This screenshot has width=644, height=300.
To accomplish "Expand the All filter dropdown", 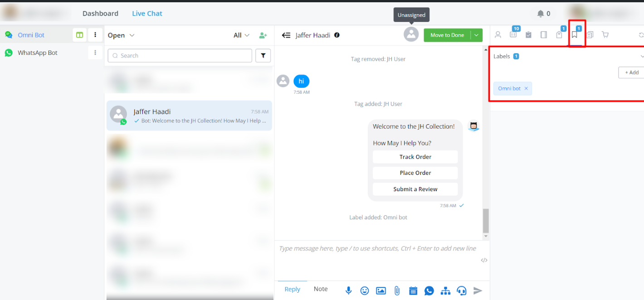I will click(241, 35).
